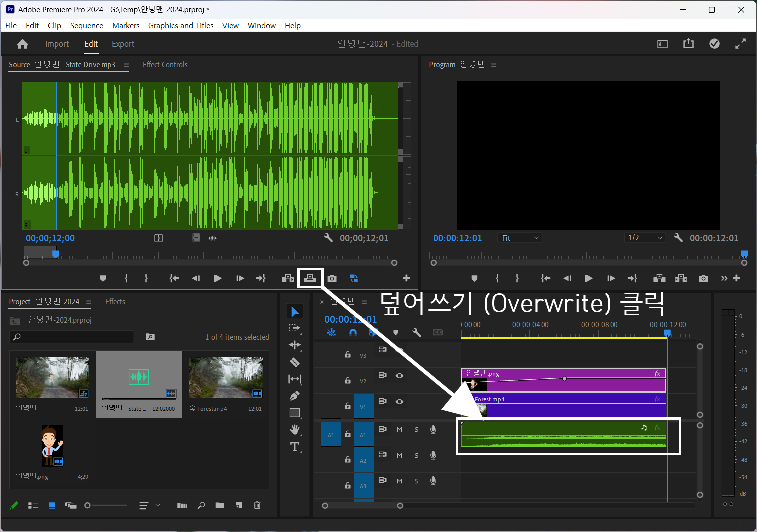The height and width of the screenshot is (532, 757).
Task: Select the Rectangle tool
Action: coord(295,413)
